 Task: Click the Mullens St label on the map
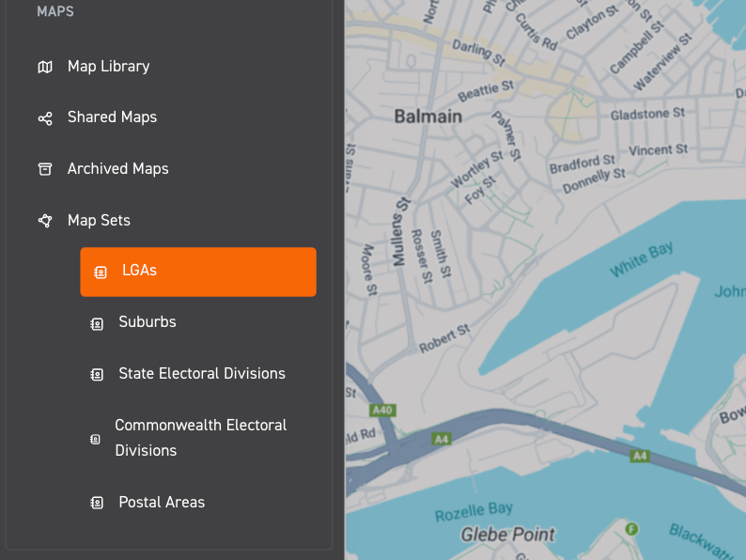pos(400,232)
